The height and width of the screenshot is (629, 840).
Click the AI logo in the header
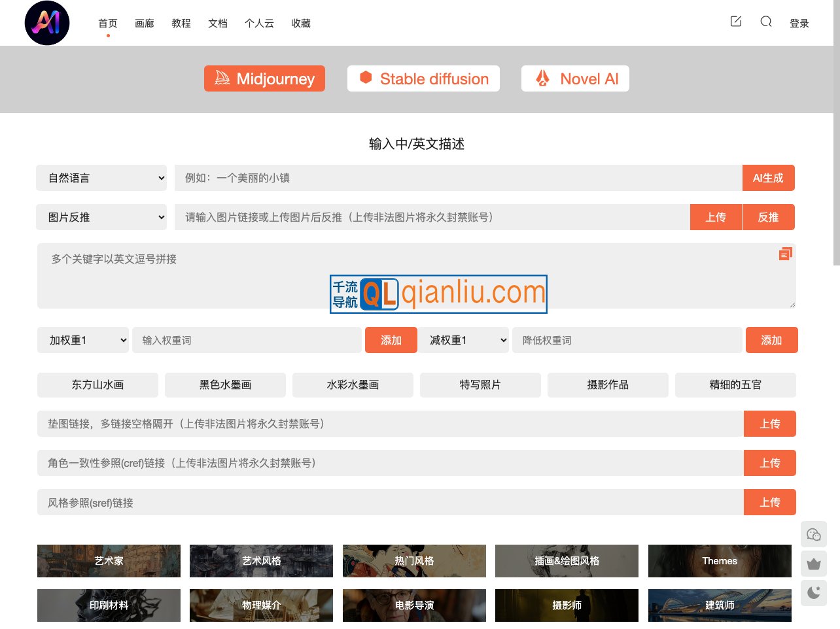(x=47, y=23)
